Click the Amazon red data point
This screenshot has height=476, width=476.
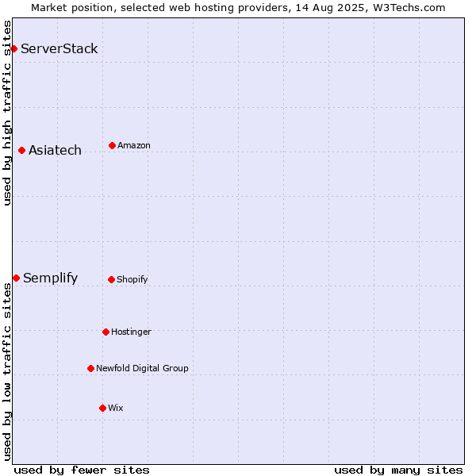(112, 146)
